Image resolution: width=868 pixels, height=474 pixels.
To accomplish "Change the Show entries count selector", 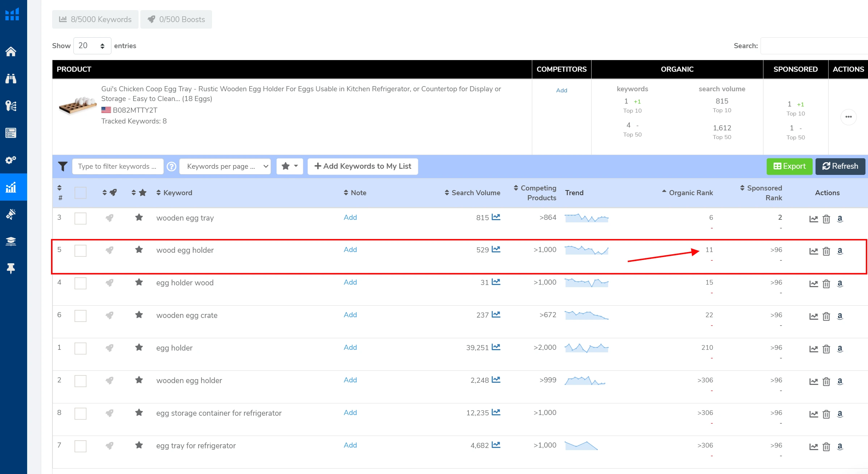I will click(x=92, y=46).
